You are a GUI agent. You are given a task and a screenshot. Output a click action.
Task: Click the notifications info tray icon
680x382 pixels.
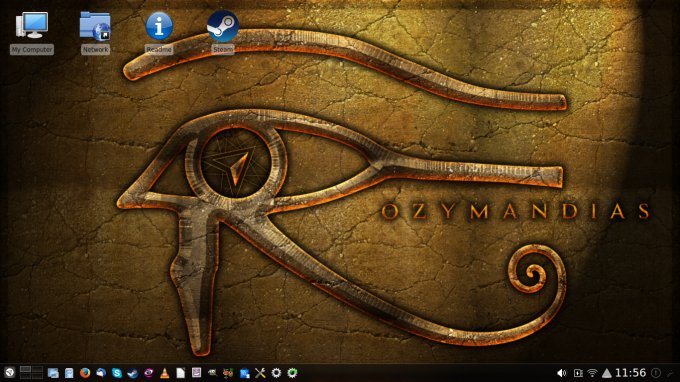(x=656, y=373)
